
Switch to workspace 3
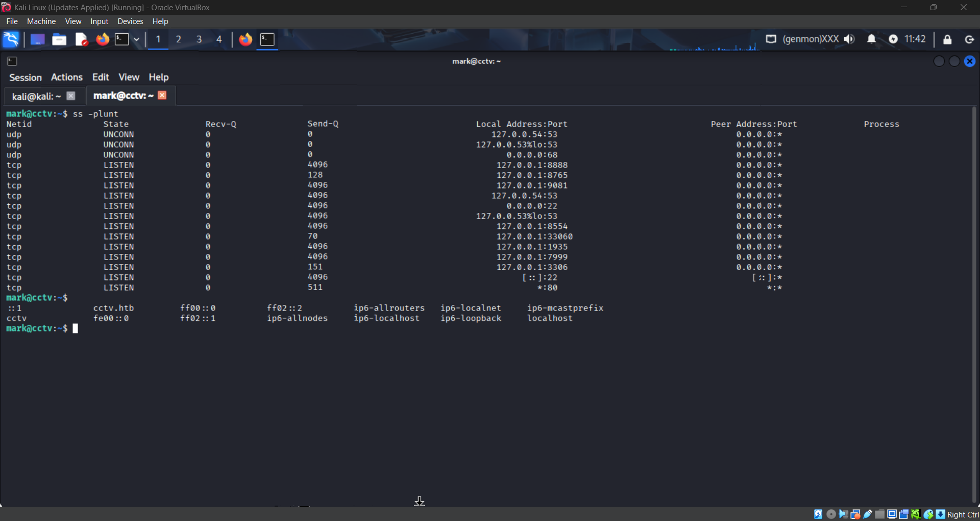(199, 39)
